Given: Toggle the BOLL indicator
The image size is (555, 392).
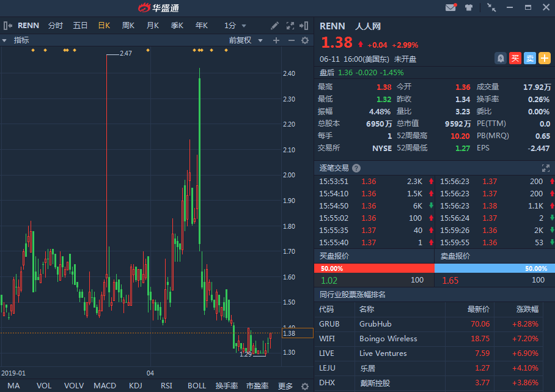Looking at the screenshot, I should [x=197, y=386].
